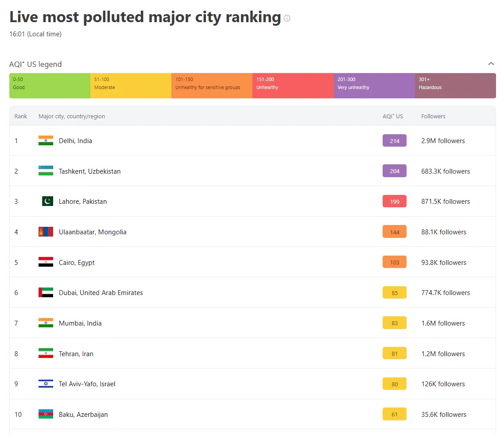Collapse the AQI US legend
Screen dimensions: 504x435
coord(491,64)
